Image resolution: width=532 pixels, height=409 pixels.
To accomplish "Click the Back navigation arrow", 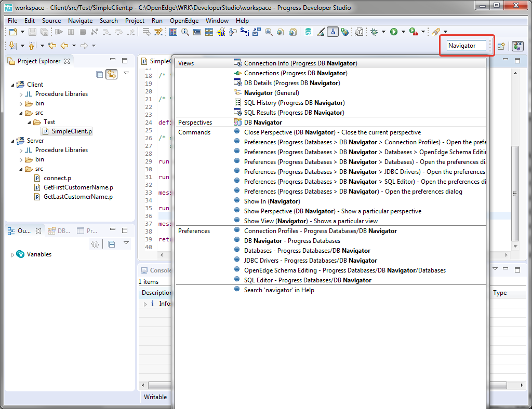I will 64,45.
